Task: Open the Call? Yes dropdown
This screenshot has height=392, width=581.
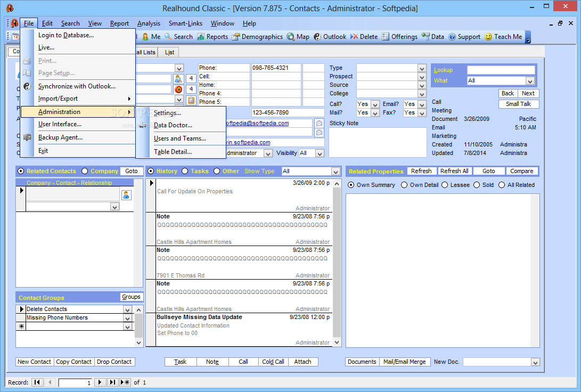Action: [x=375, y=104]
